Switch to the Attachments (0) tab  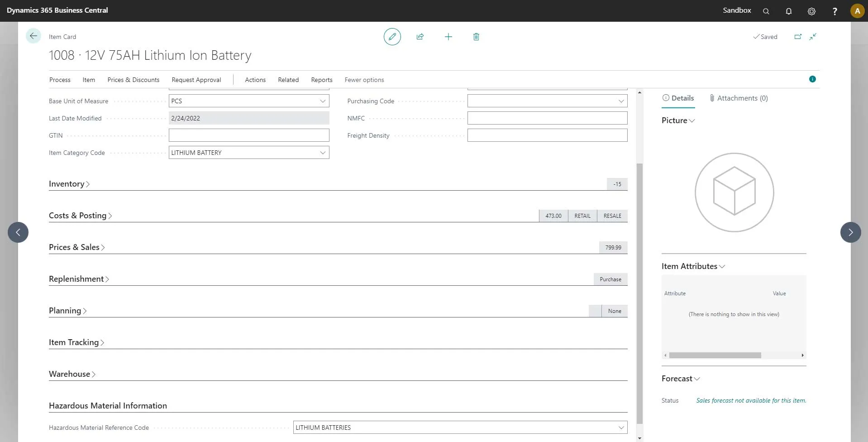(x=738, y=98)
